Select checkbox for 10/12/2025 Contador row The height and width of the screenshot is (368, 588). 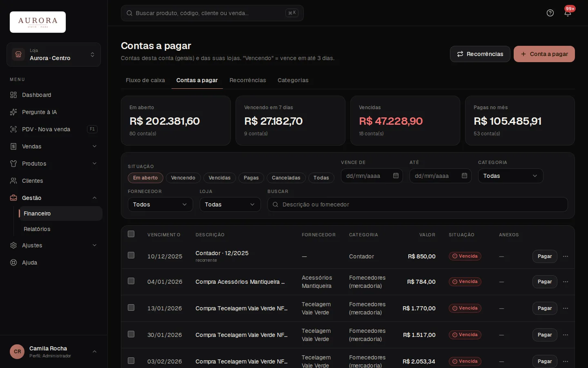click(131, 255)
